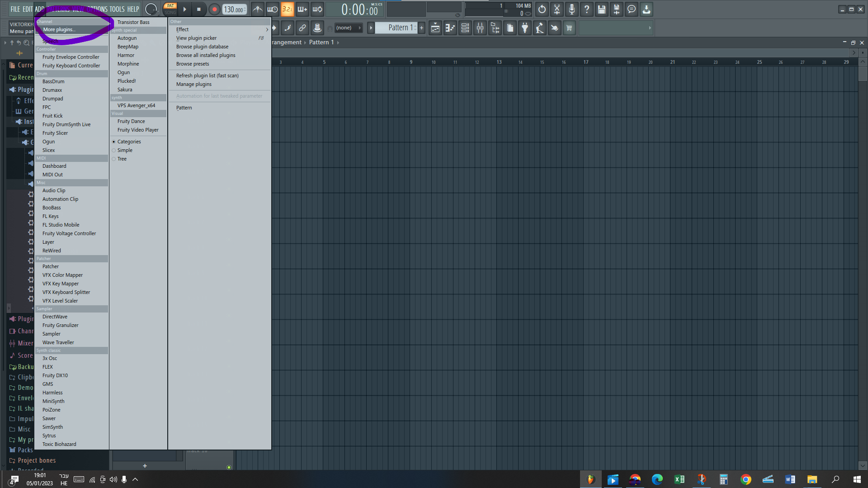
Task: Open the project picker pages icon
Action: 510,28
